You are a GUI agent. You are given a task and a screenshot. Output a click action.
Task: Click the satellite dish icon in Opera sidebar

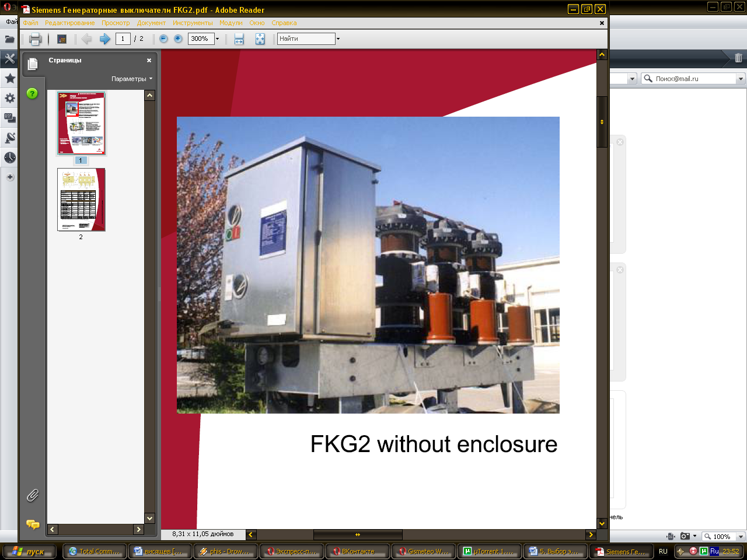click(10, 138)
